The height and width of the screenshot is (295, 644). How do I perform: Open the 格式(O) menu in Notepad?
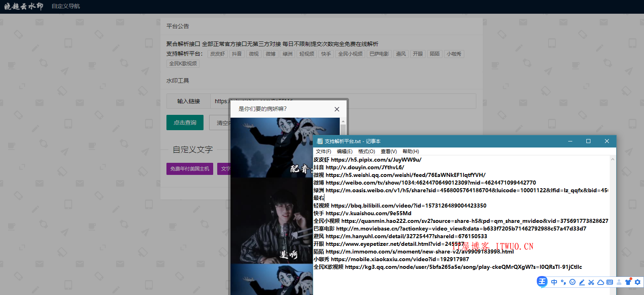point(367,152)
